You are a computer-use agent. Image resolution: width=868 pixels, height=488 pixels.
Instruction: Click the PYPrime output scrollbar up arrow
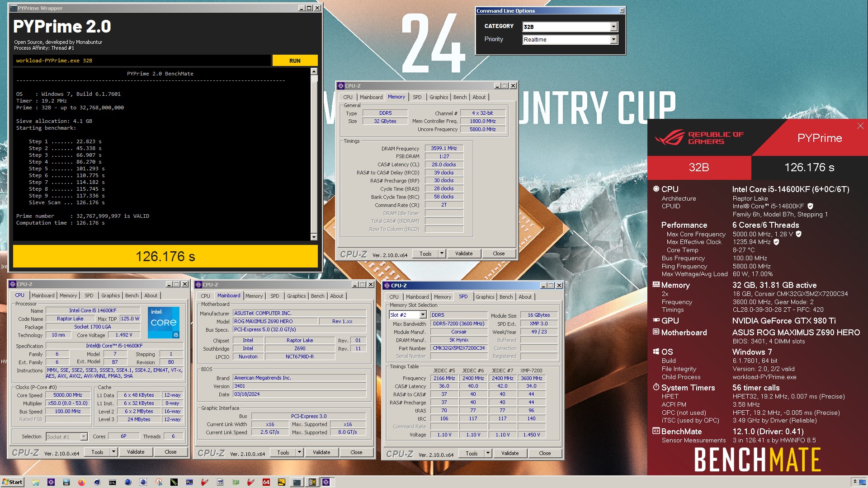(314, 71)
